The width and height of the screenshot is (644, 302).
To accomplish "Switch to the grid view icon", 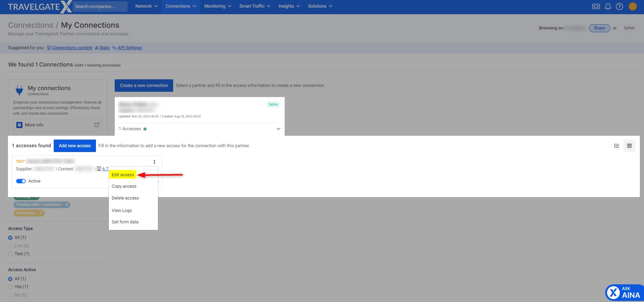I will (x=629, y=146).
